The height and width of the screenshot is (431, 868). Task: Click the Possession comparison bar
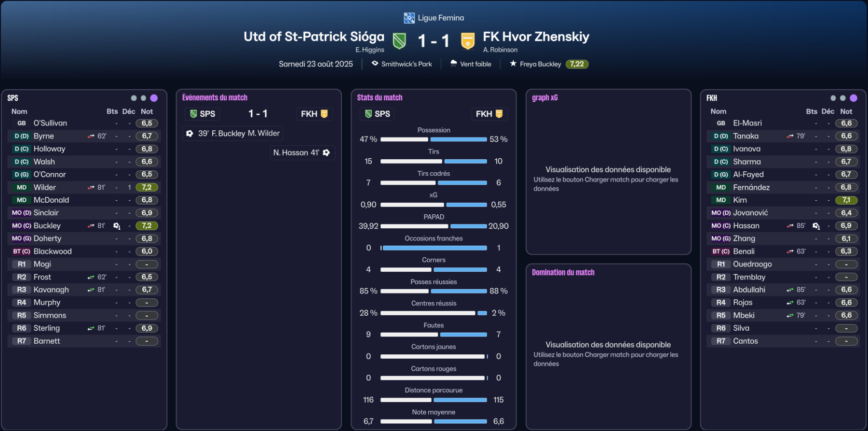click(x=434, y=139)
